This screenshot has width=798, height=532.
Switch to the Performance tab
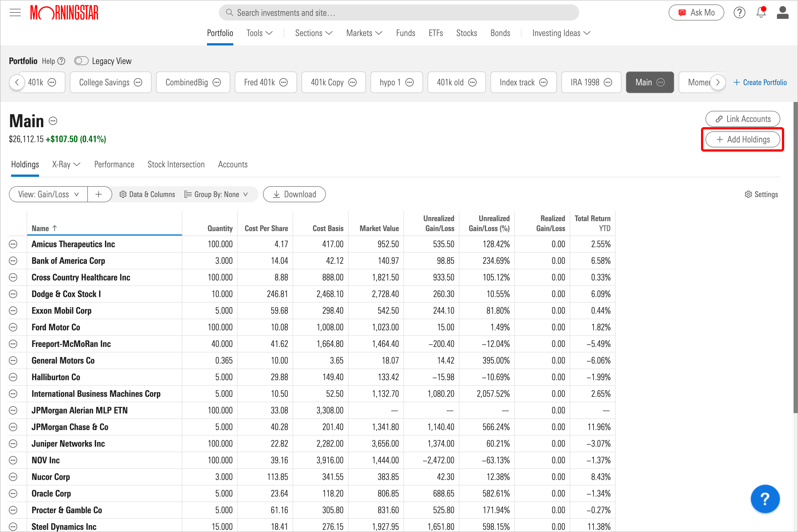tap(114, 165)
